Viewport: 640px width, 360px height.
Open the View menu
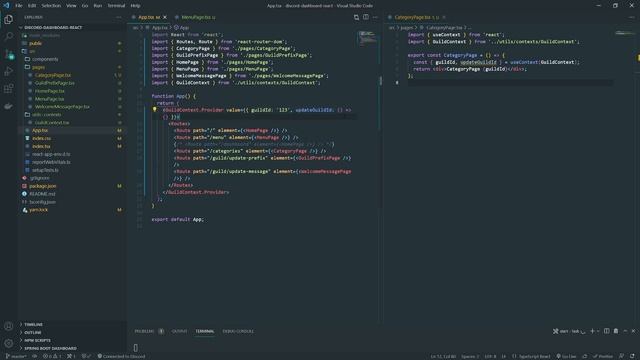pos(71,6)
